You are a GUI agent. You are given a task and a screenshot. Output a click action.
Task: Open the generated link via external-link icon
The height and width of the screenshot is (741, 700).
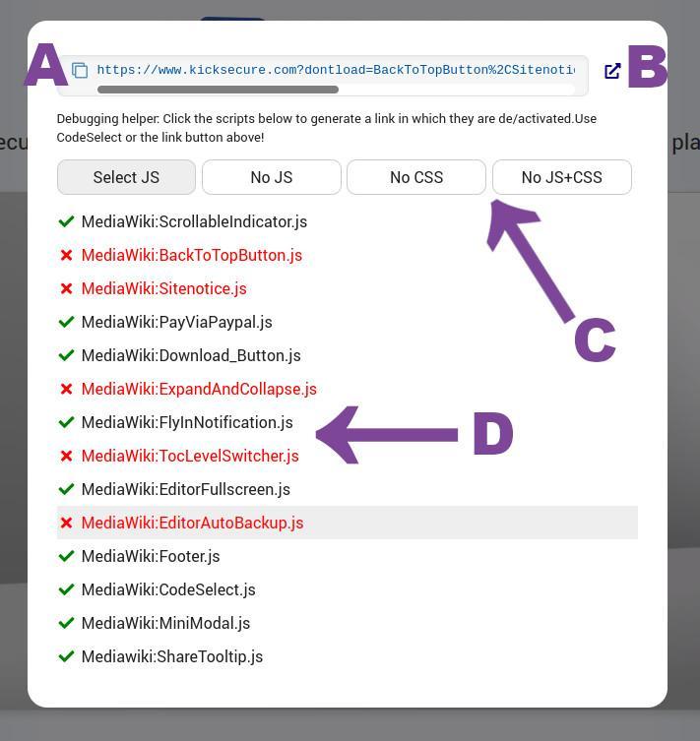coord(612,71)
